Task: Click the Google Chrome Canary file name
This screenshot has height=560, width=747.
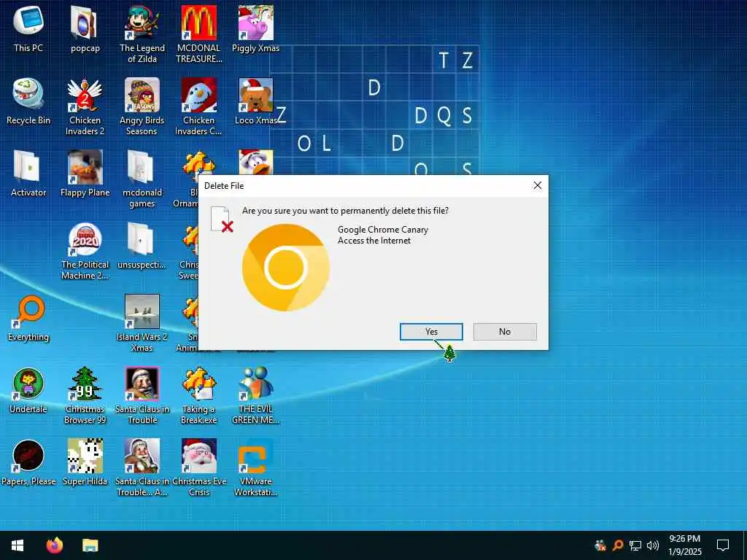Action: [383, 230]
